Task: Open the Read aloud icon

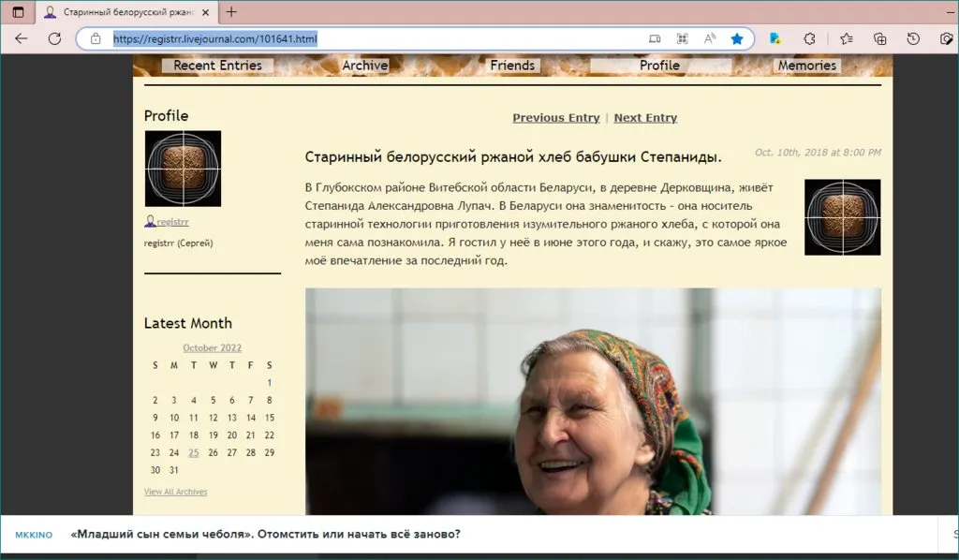Action: [x=710, y=38]
